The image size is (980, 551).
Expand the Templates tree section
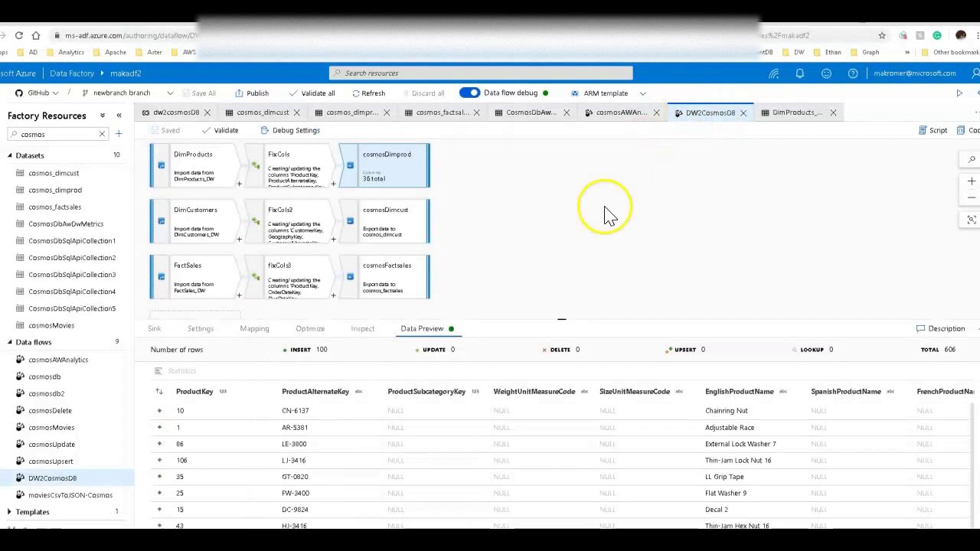click(10, 512)
